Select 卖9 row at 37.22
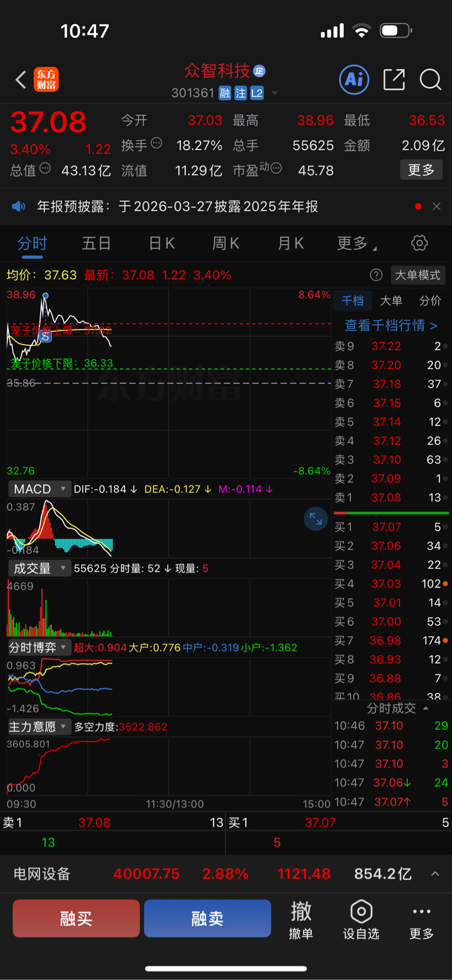Viewport: 452px width, 980px height. pos(391,346)
